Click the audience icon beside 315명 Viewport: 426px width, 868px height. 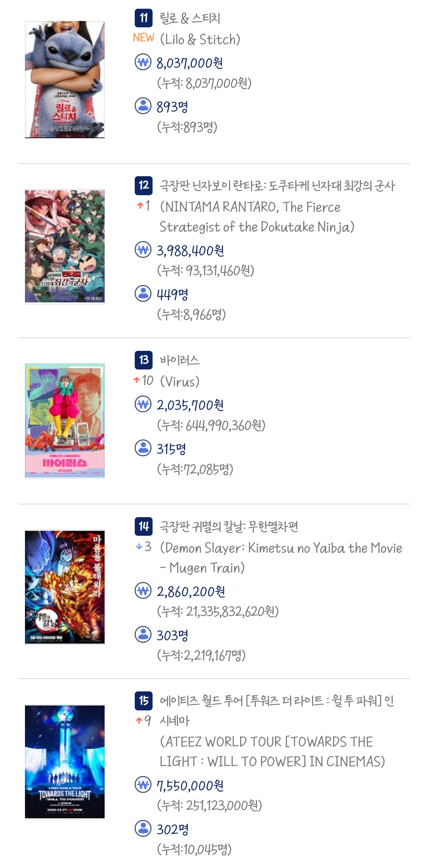(143, 447)
